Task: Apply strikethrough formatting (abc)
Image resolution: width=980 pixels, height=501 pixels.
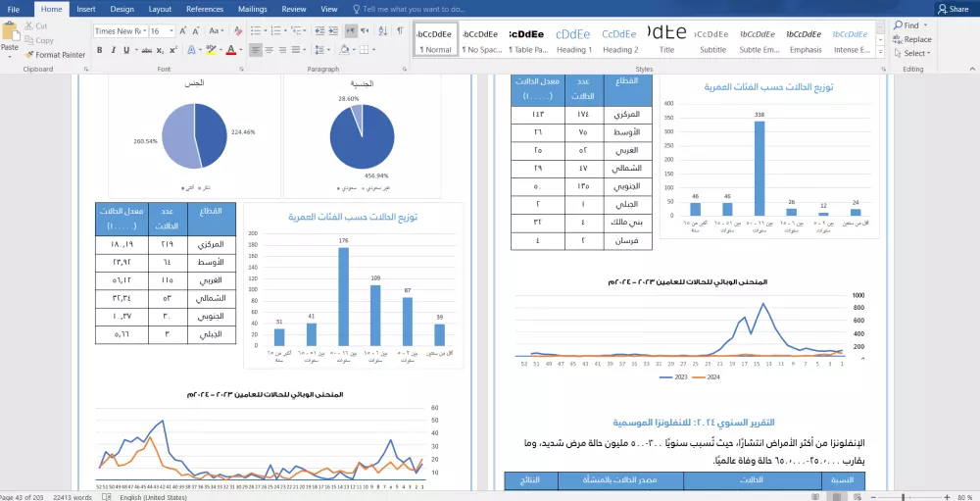Action: pos(147,50)
